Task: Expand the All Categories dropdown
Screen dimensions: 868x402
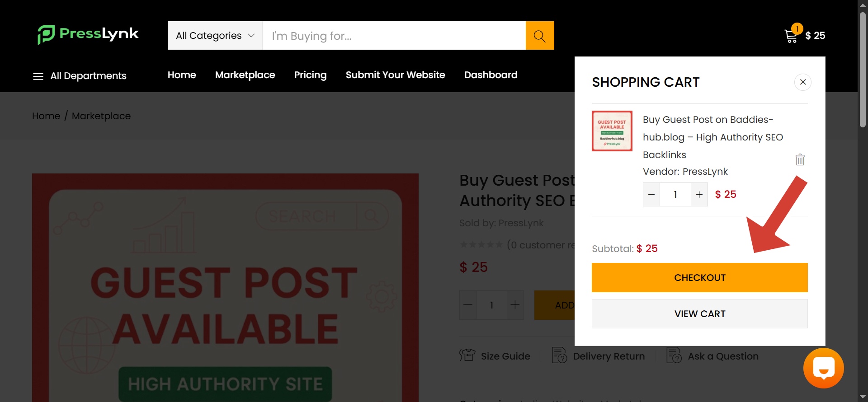Action: 215,35
